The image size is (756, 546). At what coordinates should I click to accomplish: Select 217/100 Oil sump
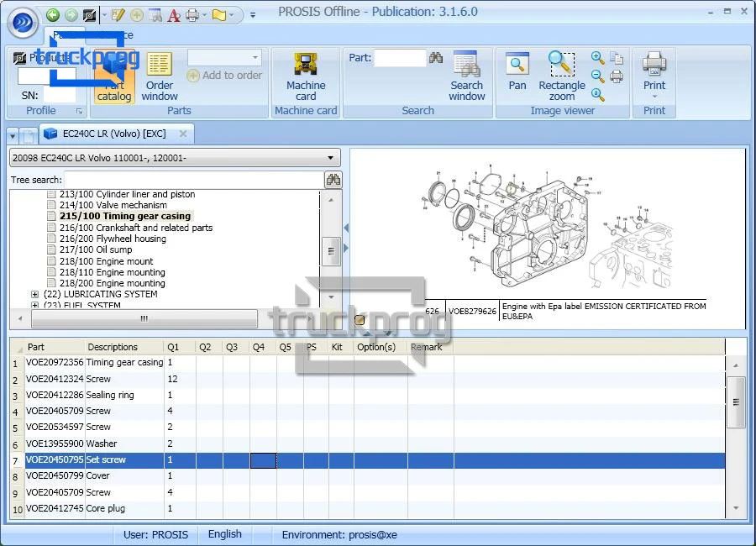click(96, 249)
